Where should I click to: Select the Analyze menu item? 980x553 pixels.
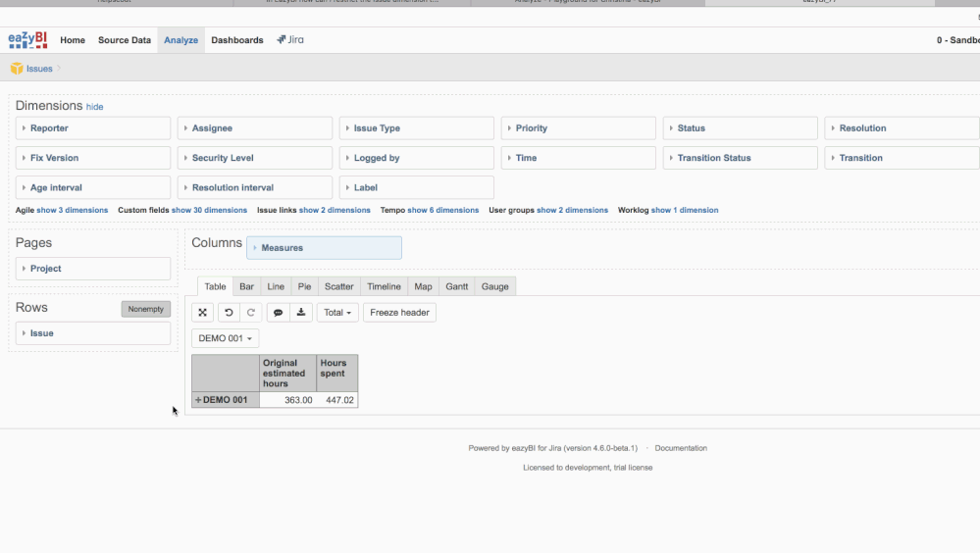[181, 40]
